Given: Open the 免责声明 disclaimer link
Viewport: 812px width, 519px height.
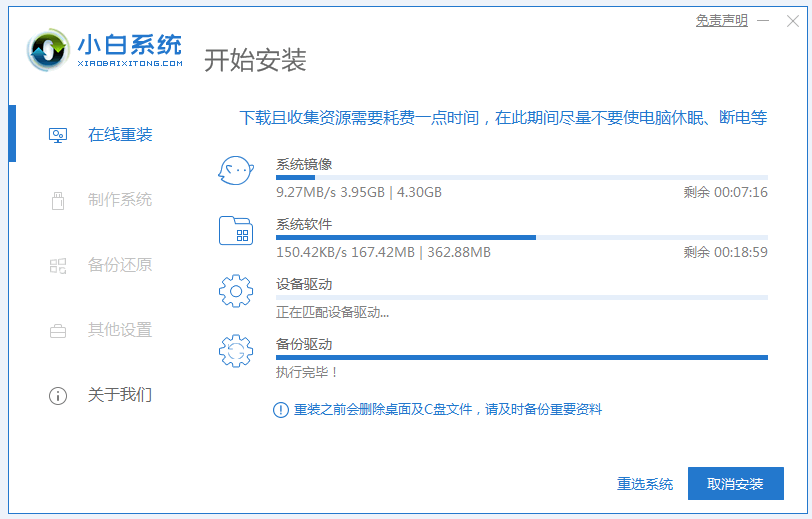Looking at the screenshot, I should point(722,21).
